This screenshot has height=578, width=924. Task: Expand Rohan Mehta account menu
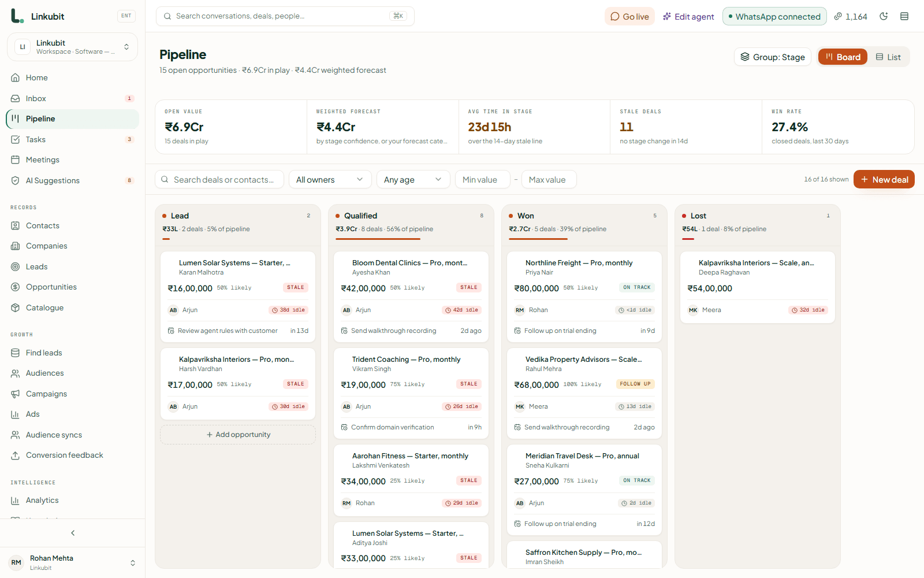[72, 562]
